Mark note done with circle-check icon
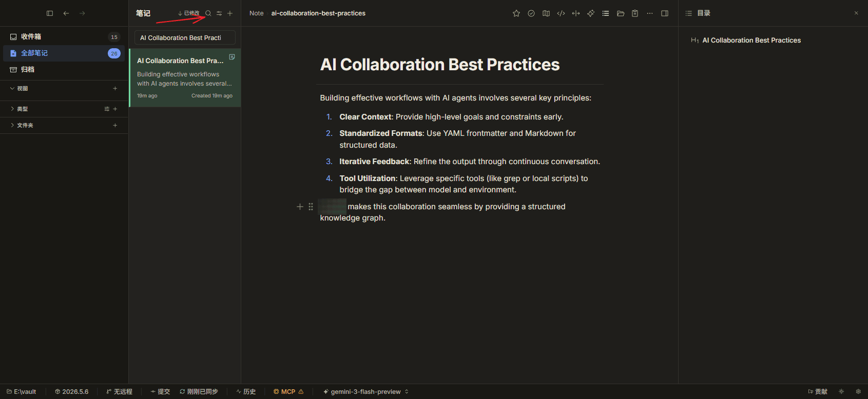The image size is (868, 399). tap(531, 13)
